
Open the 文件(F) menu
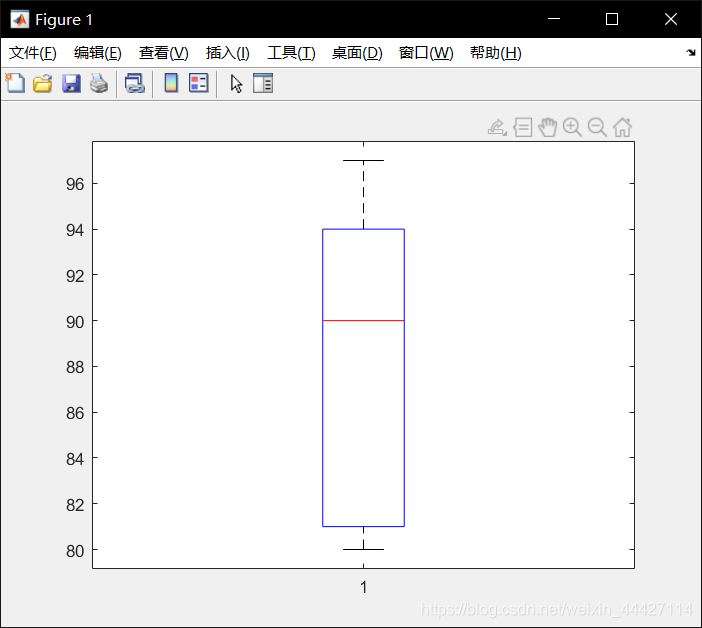pos(33,53)
